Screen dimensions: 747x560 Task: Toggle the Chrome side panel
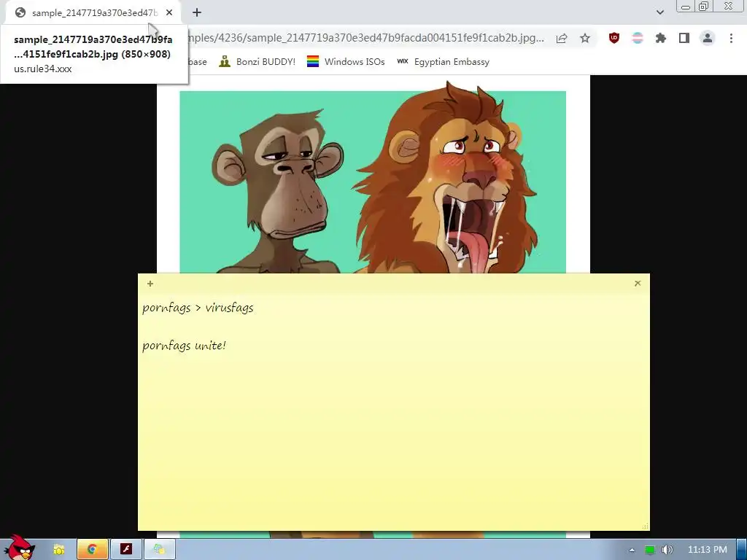(x=684, y=38)
